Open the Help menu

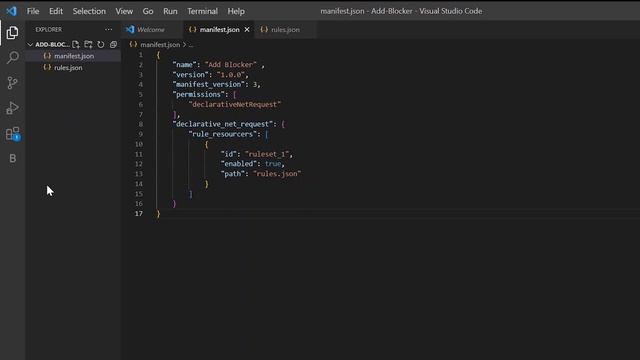(236, 11)
